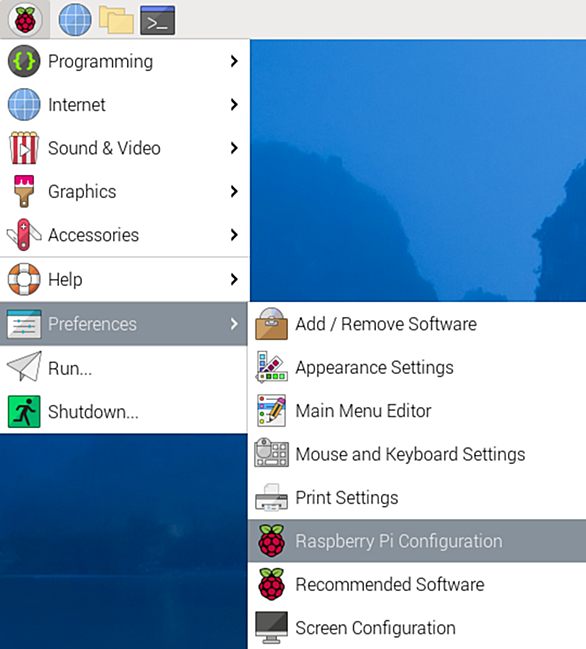Open the Sound & Video menu category
Image resolution: width=586 pixels, height=649 pixels.
pyautogui.click(x=124, y=148)
